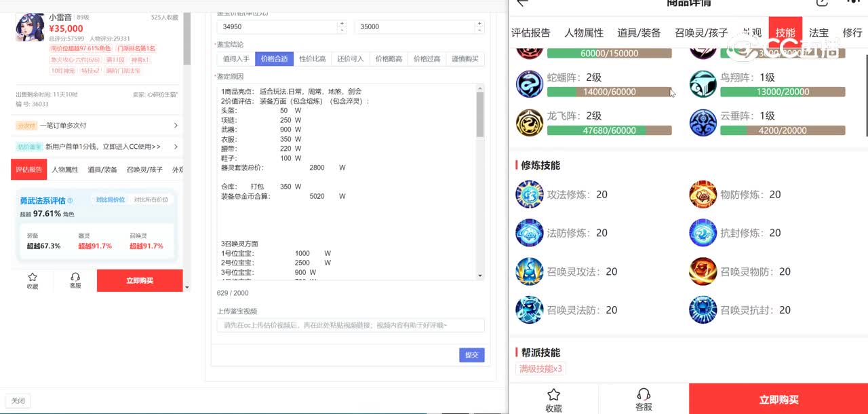Click the 召唤灵攻法 skill icon
The width and height of the screenshot is (868, 414).
click(530, 271)
